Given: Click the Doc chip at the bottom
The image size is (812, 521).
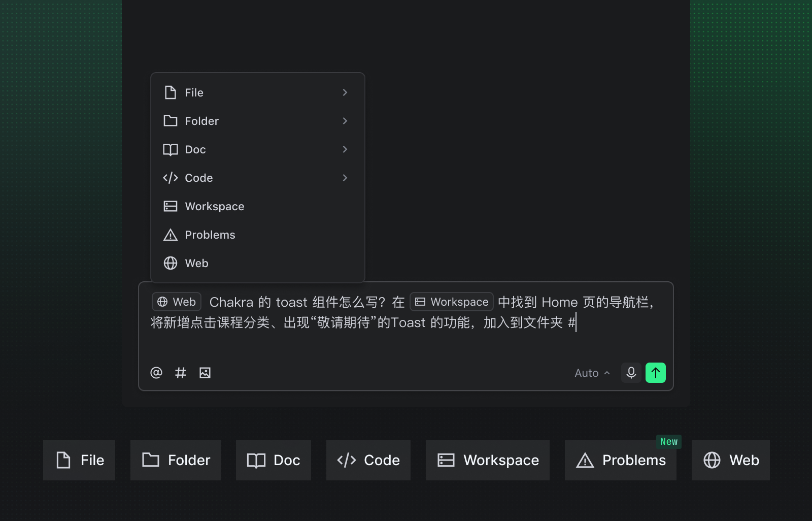Looking at the screenshot, I should [x=274, y=460].
